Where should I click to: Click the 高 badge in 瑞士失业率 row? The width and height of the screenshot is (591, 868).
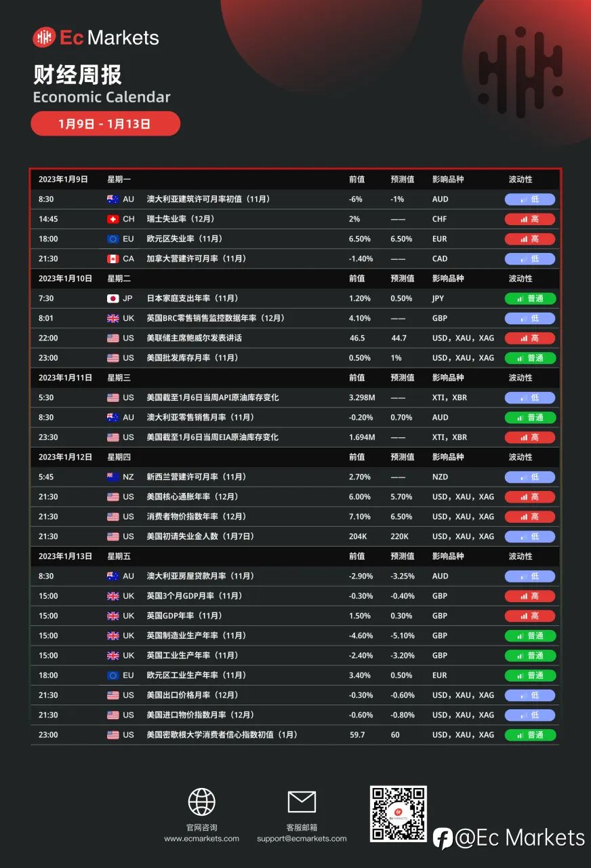coord(530,219)
